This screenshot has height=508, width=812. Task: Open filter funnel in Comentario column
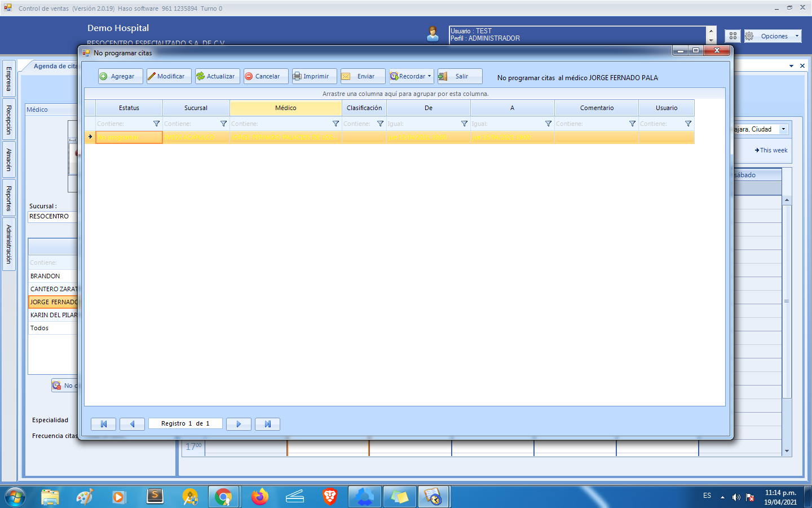[632, 124]
